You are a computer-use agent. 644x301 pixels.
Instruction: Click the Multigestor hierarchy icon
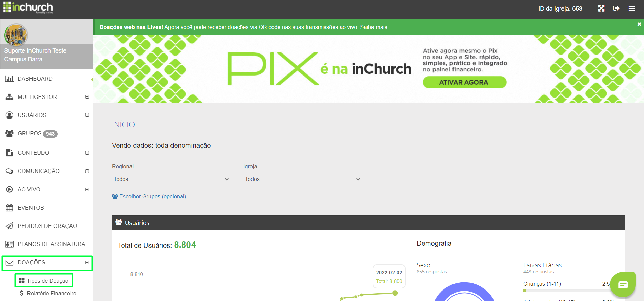[x=9, y=97]
